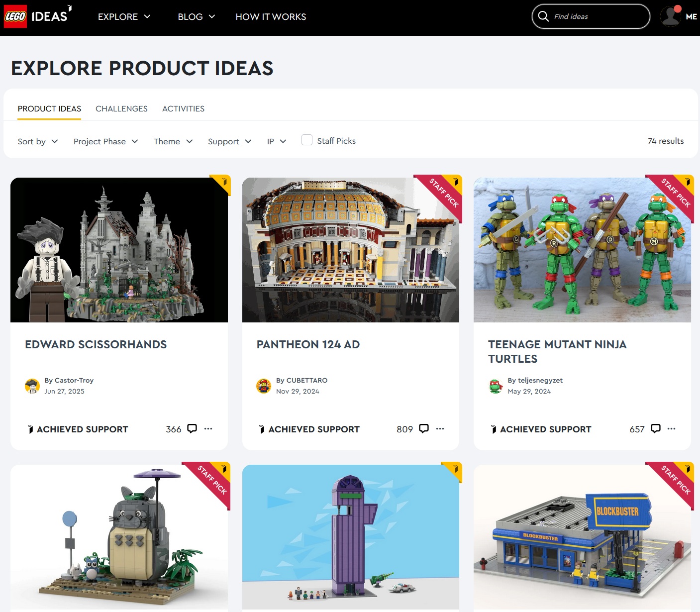Click the 74 results text
700x612 pixels.
666,141
